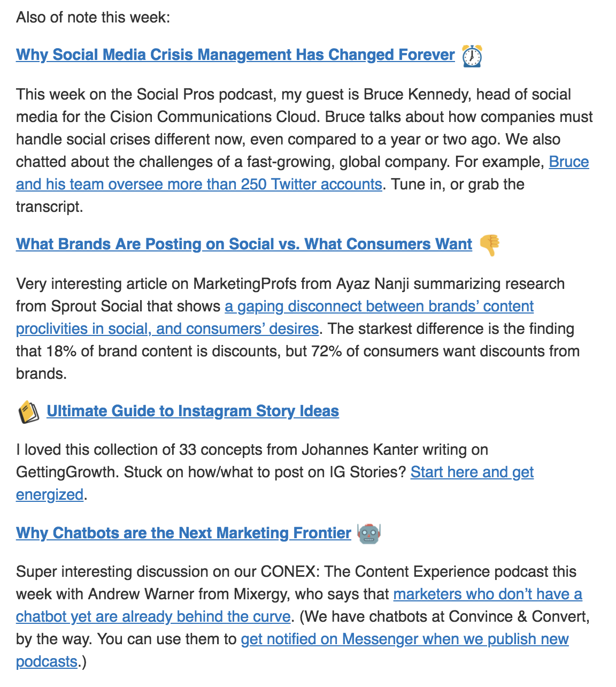Open What Brands Are Posting on Social link
This screenshot has height=687, width=616.
[244, 244]
